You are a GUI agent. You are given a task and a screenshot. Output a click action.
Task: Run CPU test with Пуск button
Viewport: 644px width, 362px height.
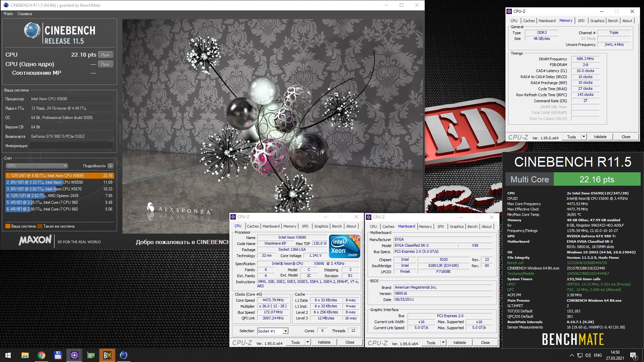(105, 55)
